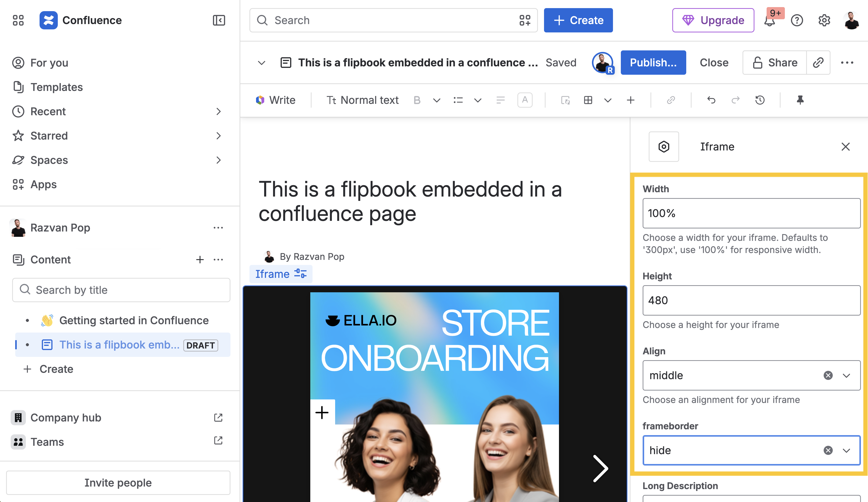Click the Width input field
Viewport: 868px width, 502px height.
[751, 213]
